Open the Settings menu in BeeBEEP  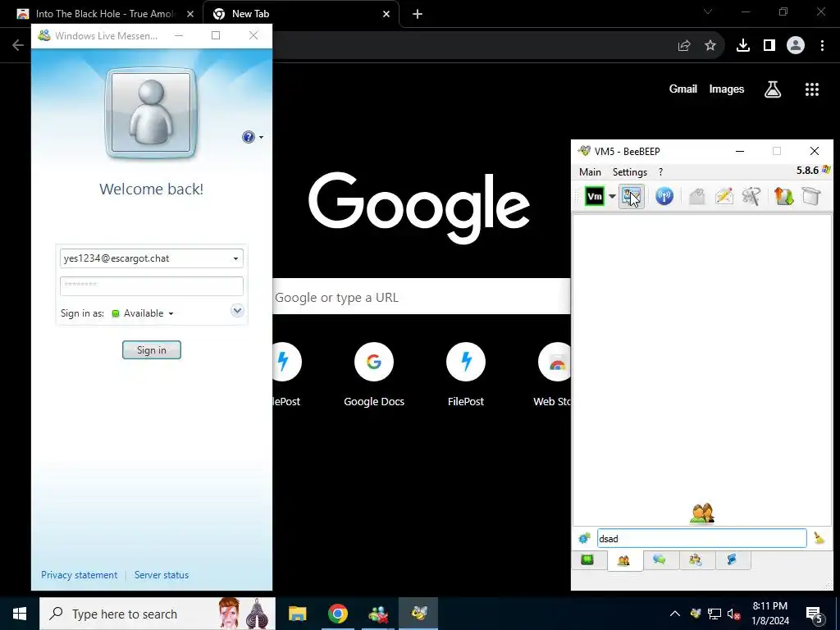pyautogui.click(x=629, y=172)
